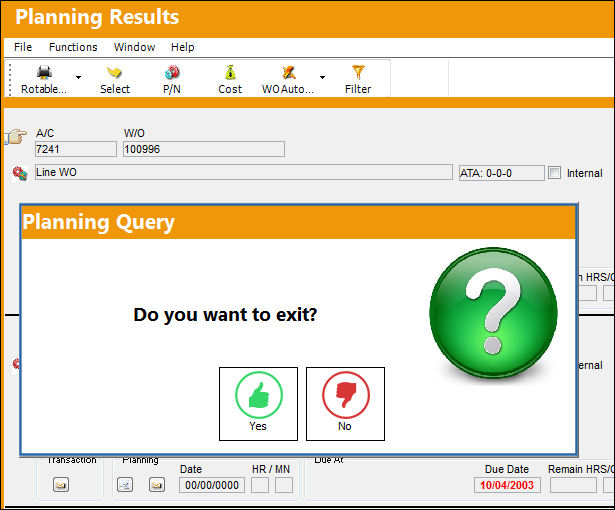This screenshot has width=615, height=510.
Task: Click the Planning folder icon beside Date
Action: pyautogui.click(x=157, y=485)
